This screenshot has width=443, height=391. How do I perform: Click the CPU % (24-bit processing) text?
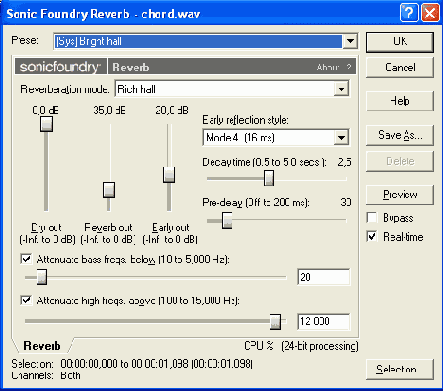pyautogui.click(x=301, y=346)
